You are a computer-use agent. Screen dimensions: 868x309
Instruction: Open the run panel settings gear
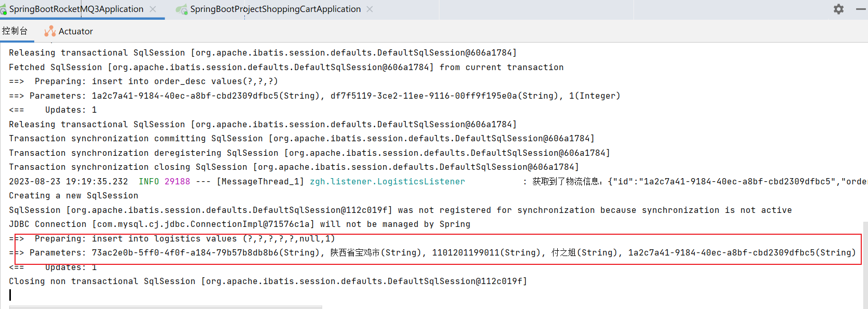point(838,9)
